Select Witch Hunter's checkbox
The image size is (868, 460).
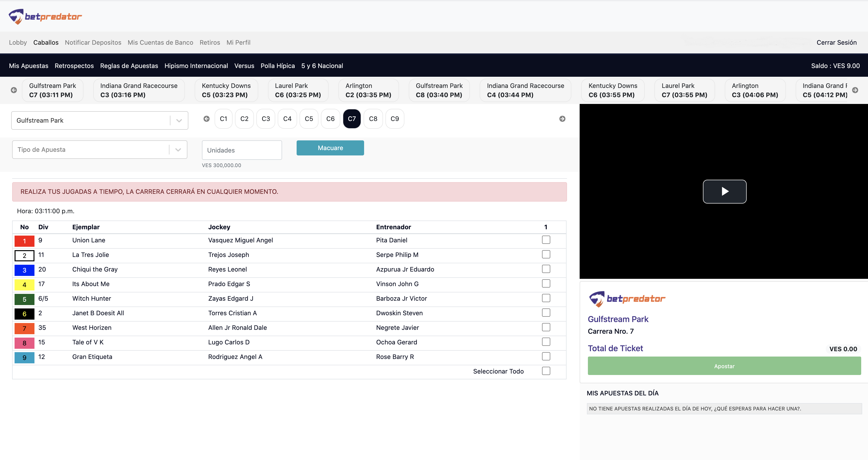[546, 298]
